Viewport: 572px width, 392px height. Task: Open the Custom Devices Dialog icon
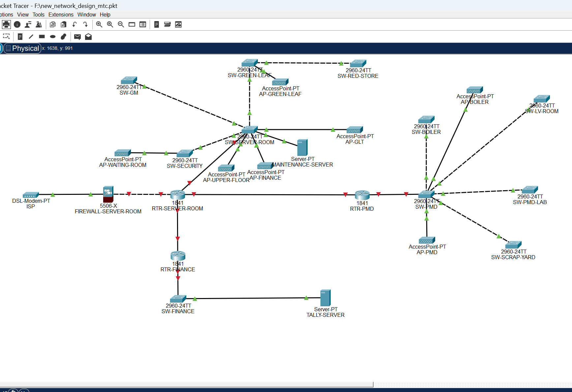(143, 24)
